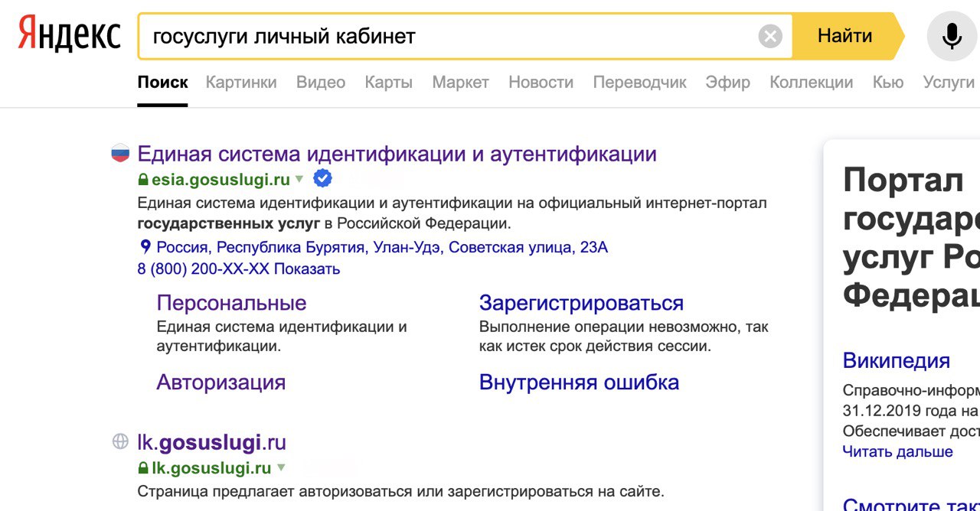
Task: Open the Маркет tab
Action: coord(460,83)
